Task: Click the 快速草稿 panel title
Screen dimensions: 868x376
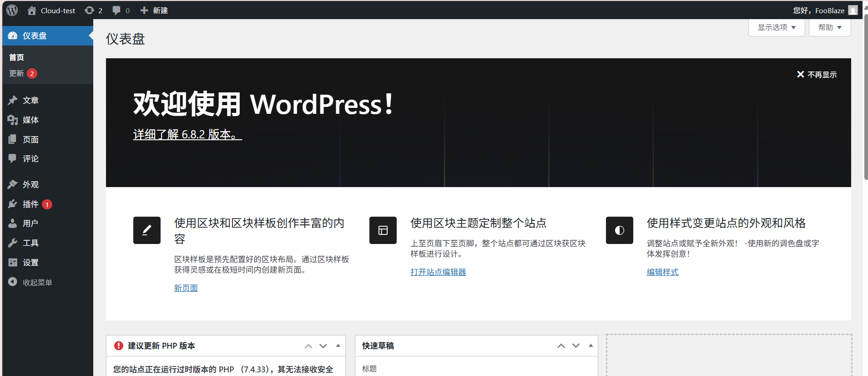Action: (x=378, y=346)
